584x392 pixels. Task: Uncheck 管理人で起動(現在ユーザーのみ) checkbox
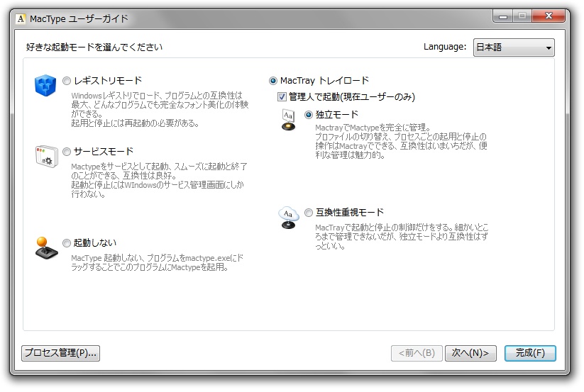pyautogui.click(x=282, y=97)
